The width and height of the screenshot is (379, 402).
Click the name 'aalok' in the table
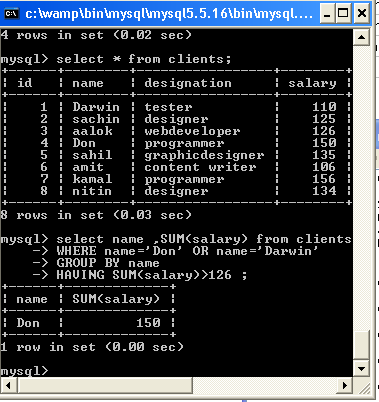(x=92, y=131)
